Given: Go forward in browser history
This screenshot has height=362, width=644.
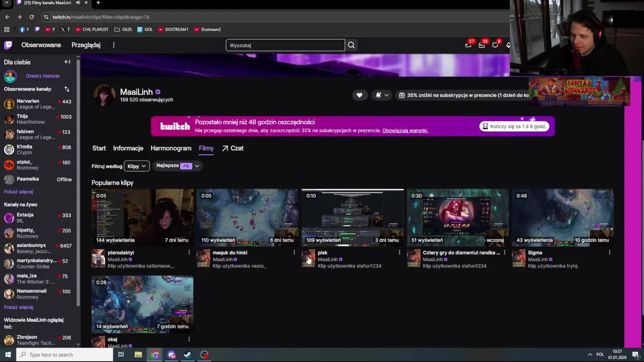Looking at the screenshot, I should click(x=19, y=17).
